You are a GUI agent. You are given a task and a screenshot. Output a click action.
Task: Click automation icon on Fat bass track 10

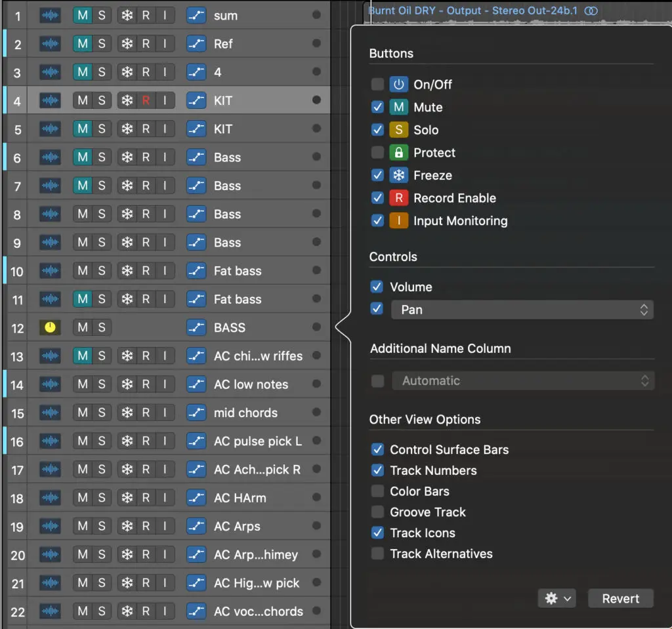click(196, 271)
